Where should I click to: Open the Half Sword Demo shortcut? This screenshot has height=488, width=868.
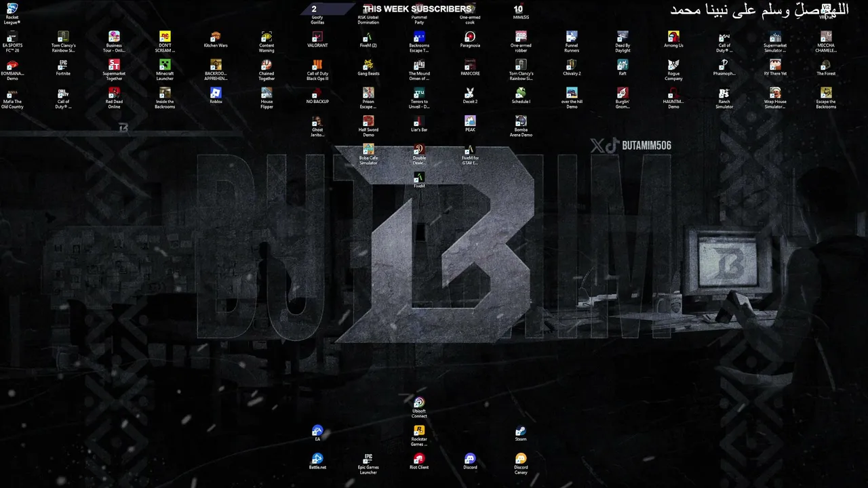pos(368,127)
